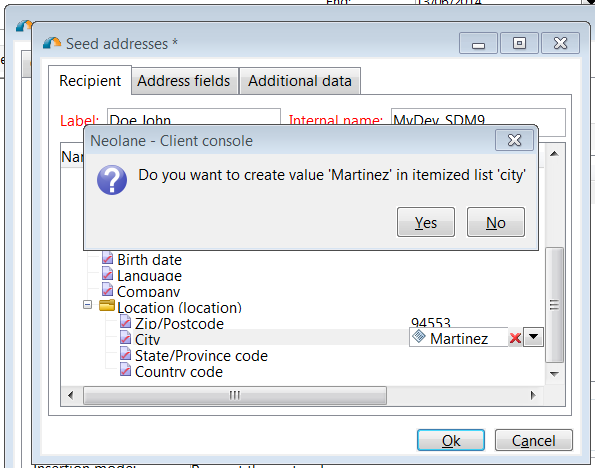Click the Martinez city value field

(x=459, y=337)
